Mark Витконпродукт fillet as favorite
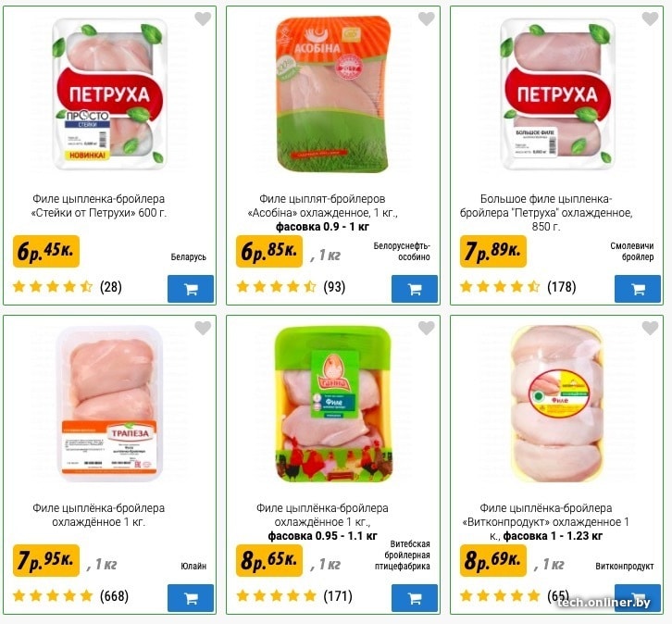The width and height of the screenshot is (672, 624). (x=650, y=328)
